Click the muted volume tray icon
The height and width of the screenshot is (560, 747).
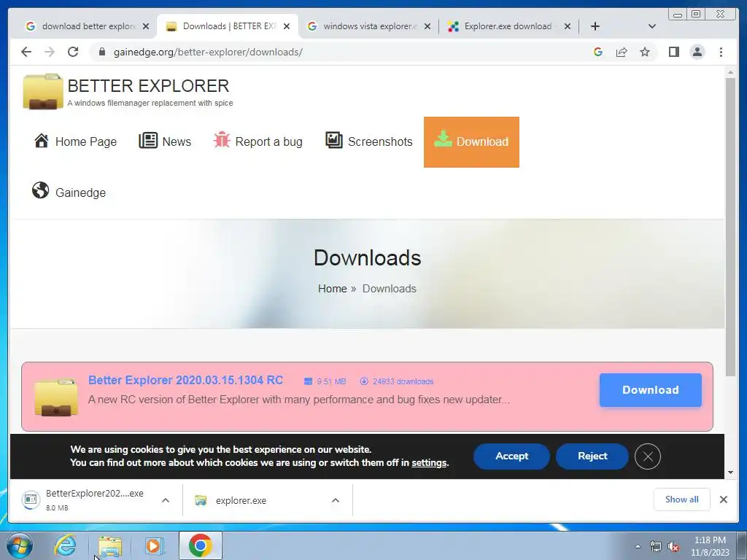point(673,546)
